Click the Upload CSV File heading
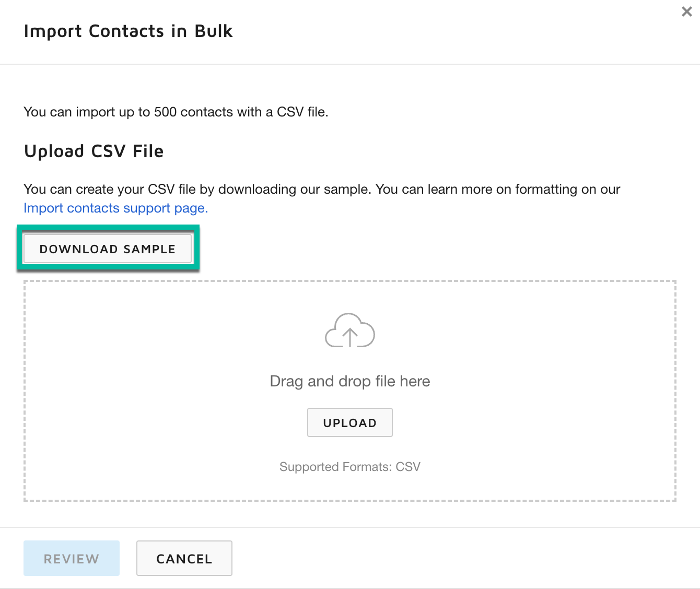This screenshot has width=700, height=589. pos(94,151)
